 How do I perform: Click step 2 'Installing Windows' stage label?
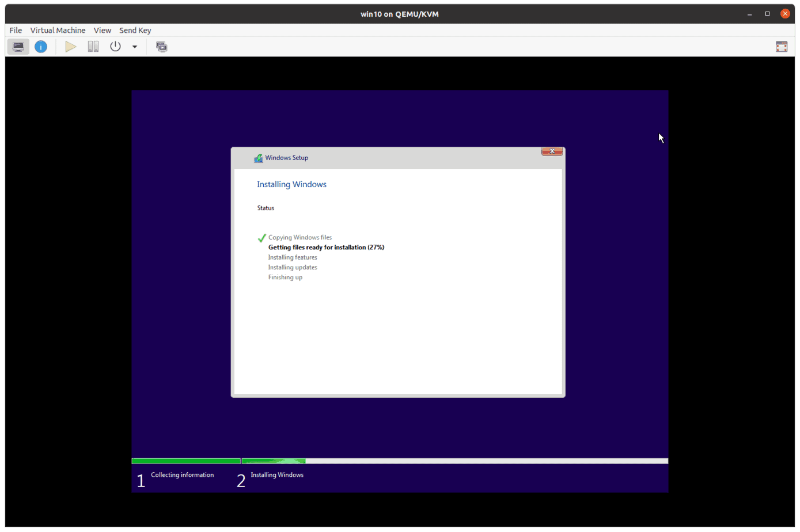pyautogui.click(x=277, y=475)
